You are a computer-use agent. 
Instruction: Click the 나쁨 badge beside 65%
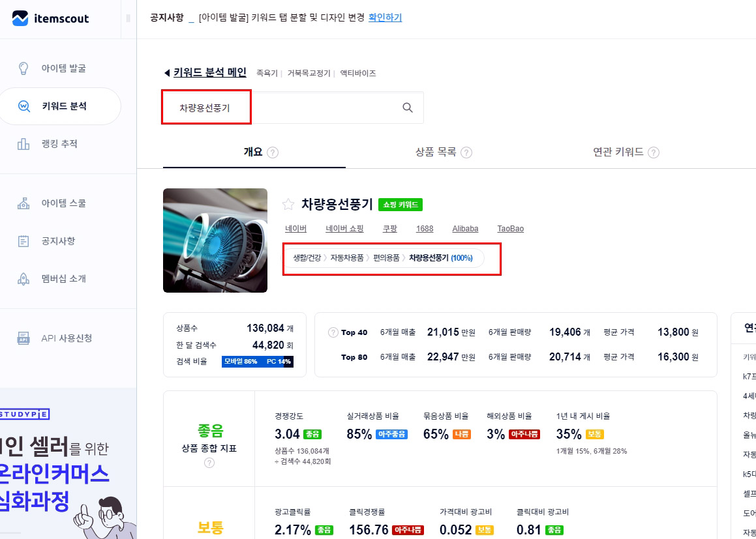pos(461,434)
